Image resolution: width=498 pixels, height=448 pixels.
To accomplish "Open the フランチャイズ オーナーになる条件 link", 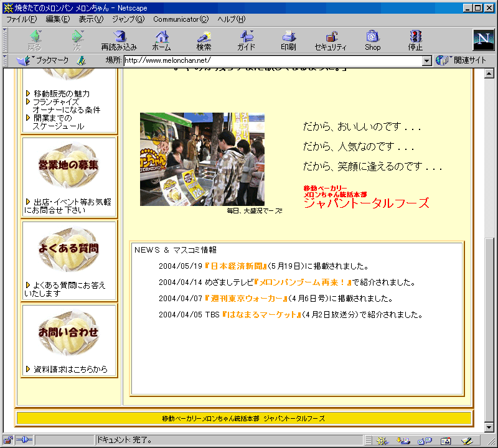I will pyautogui.click(x=67, y=106).
